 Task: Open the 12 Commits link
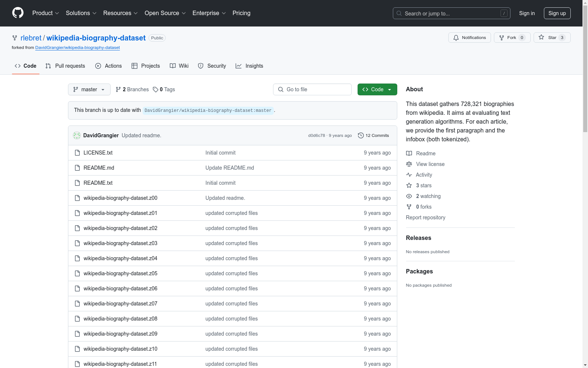pyautogui.click(x=373, y=135)
